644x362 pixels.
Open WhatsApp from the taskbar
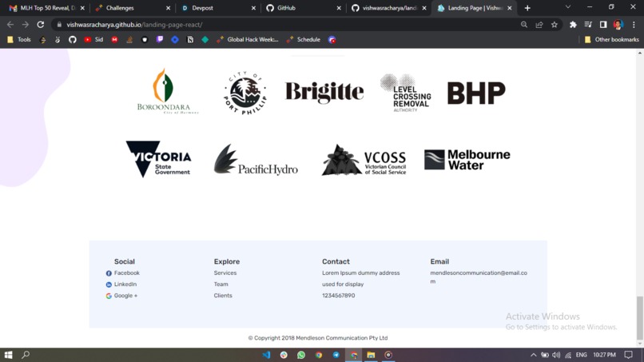click(x=301, y=355)
